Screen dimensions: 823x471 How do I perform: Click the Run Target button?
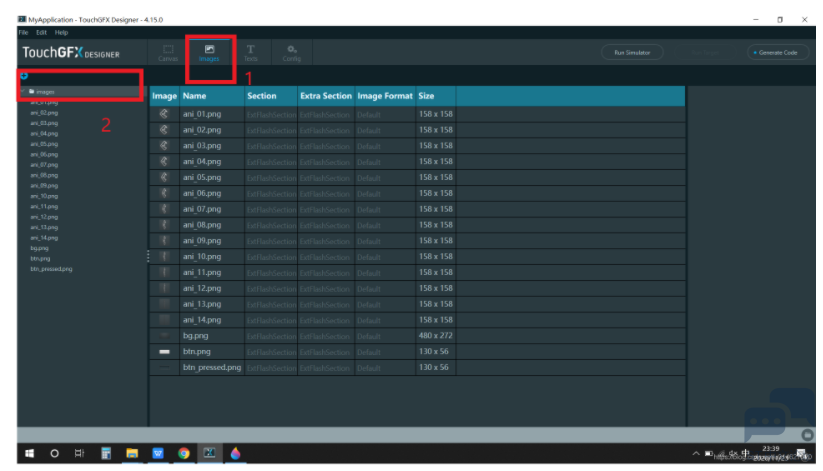tap(705, 53)
